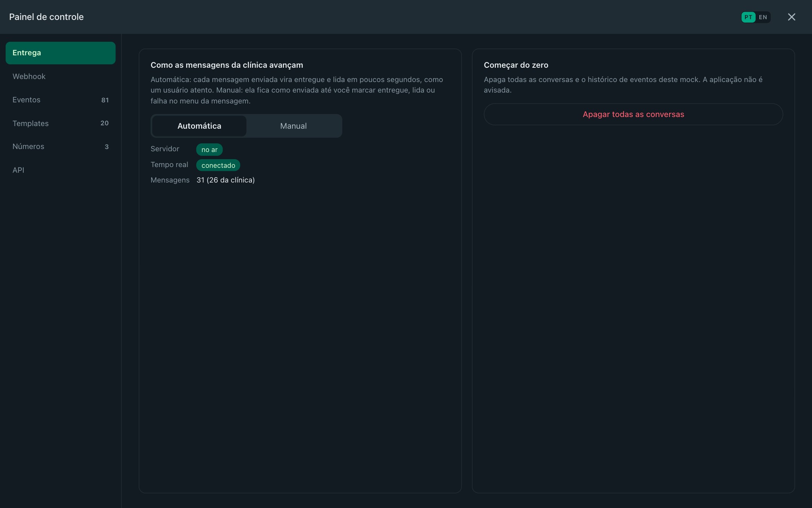
Task: Click the 'Começar do zero' heading
Action: point(516,65)
